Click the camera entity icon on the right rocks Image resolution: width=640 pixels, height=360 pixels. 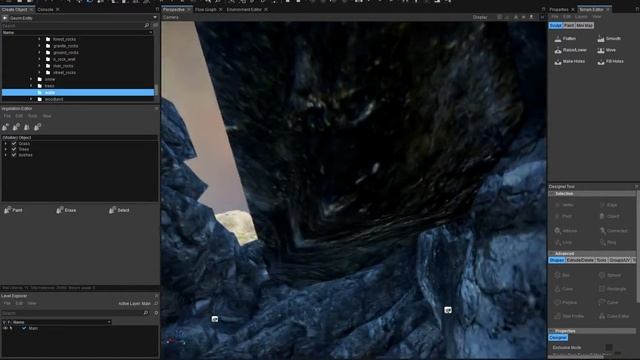pos(448,310)
